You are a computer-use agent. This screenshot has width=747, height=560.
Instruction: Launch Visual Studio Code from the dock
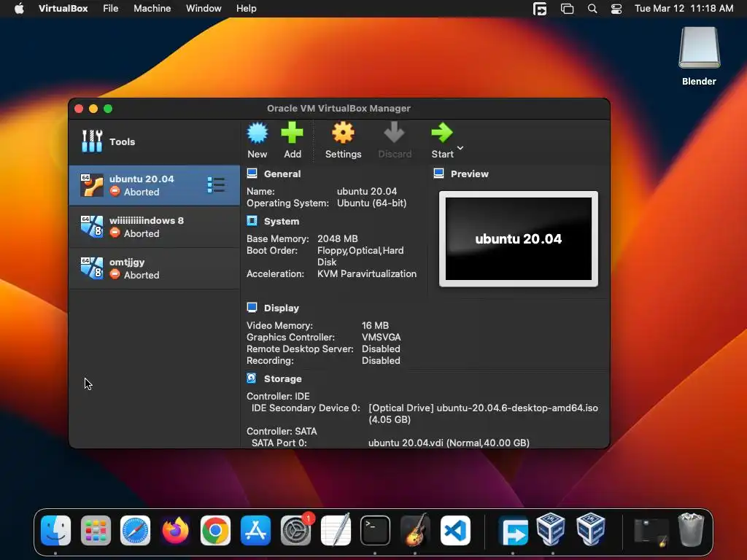(455, 531)
